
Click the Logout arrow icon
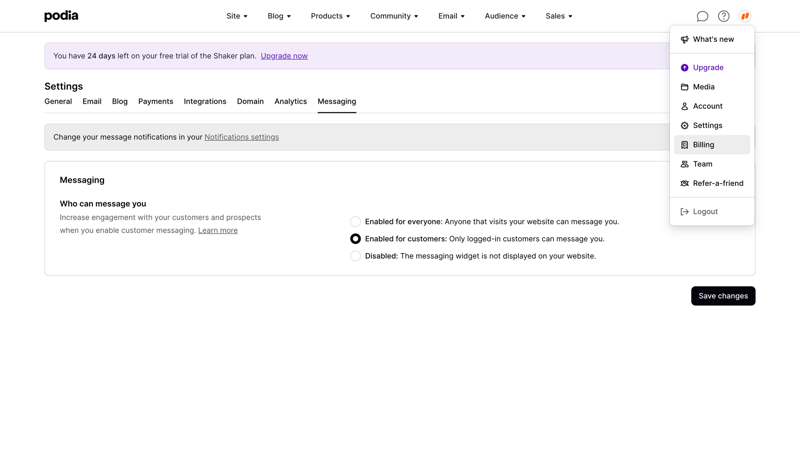pyautogui.click(x=685, y=211)
